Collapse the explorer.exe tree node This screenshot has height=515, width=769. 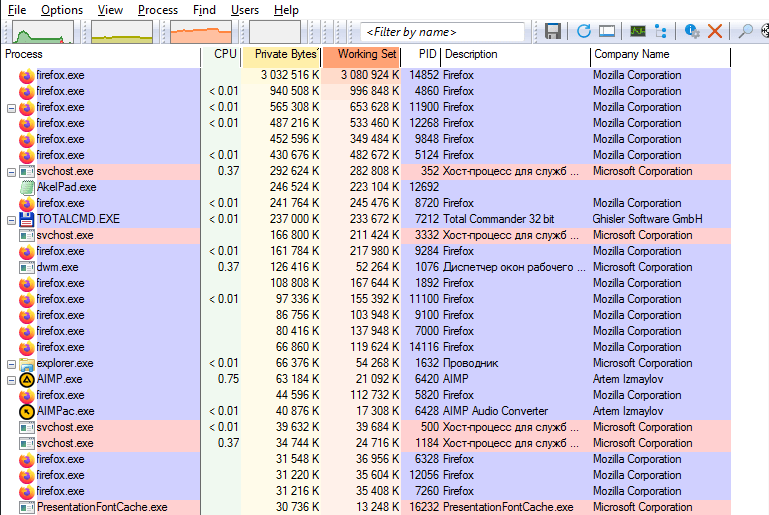click(11, 364)
